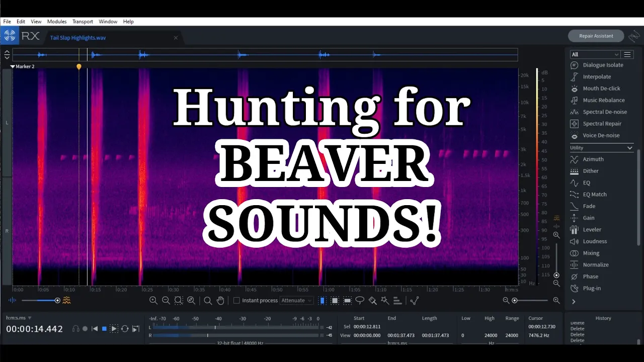Image resolution: width=644 pixels, height=362 pixels.
Task: Click the spectrogram view icon beside opacity slider
Action: (66, 300)
